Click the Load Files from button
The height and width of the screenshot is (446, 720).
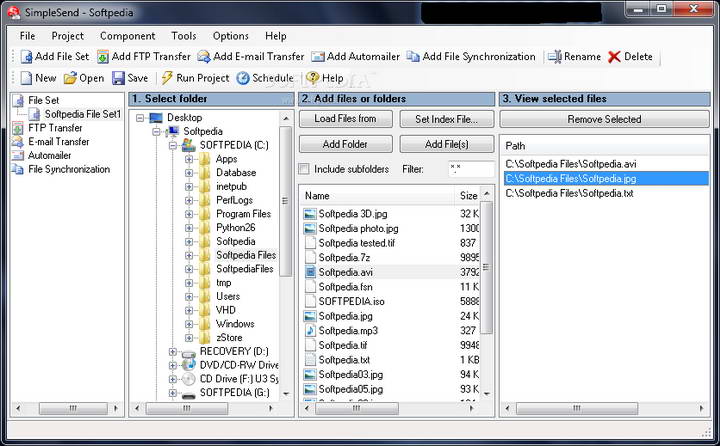[345, 119]
